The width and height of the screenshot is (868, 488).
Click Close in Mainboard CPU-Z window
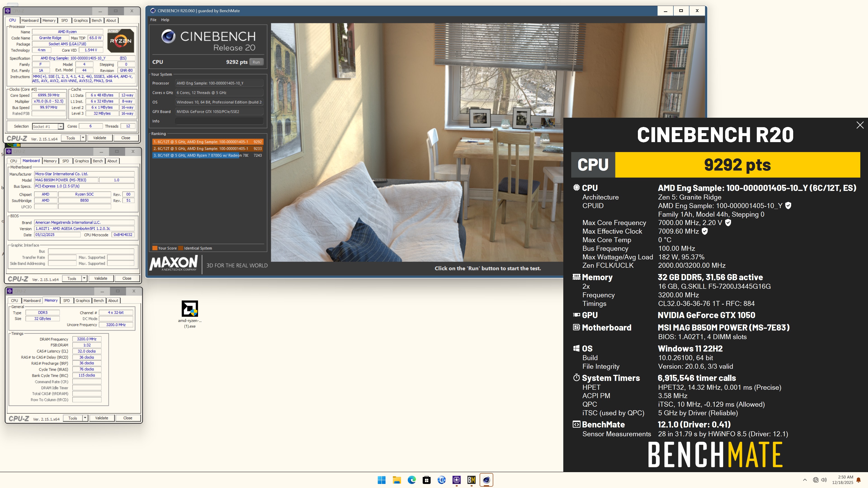point(127,279)
